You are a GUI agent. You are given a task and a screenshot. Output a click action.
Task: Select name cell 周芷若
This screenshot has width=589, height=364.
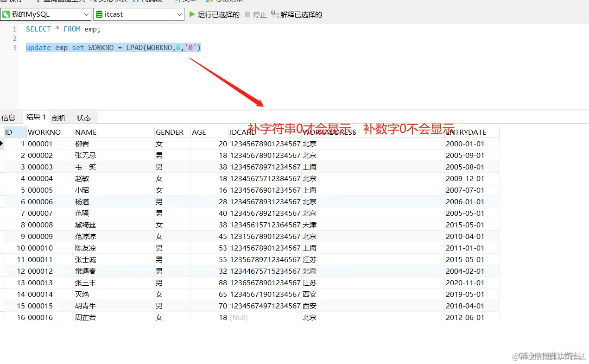(x=114, y=317)
